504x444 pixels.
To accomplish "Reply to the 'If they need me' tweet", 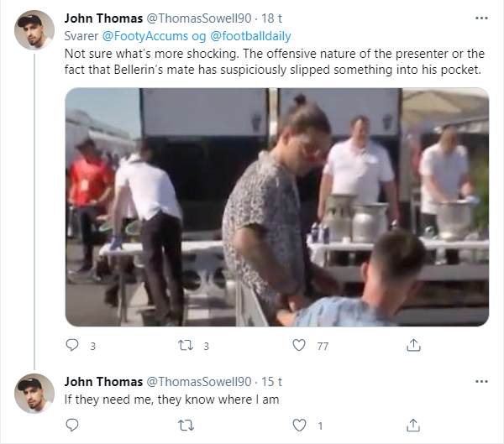I will (72, 425).
